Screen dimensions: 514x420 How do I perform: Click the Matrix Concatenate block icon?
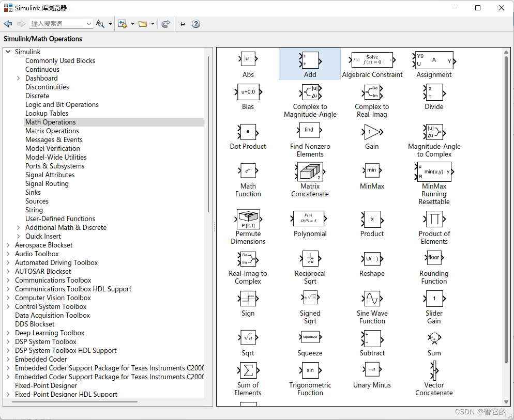(x=310, y=172)
